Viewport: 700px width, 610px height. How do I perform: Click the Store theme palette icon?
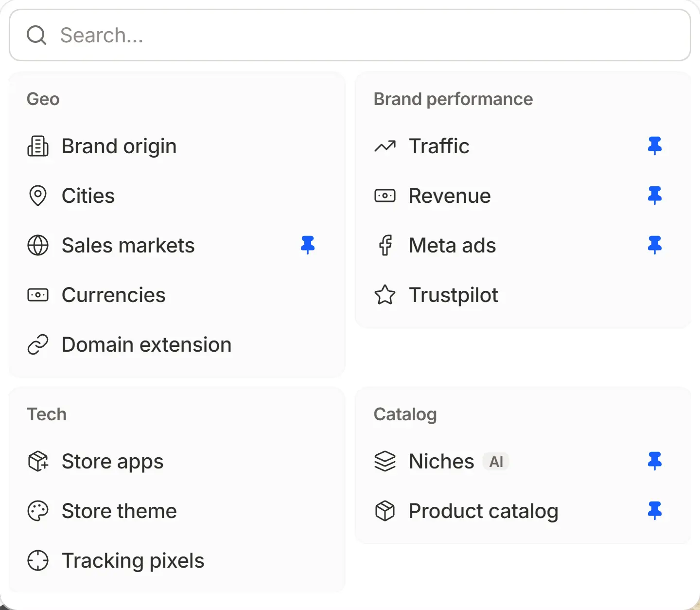tap(38, 511)
